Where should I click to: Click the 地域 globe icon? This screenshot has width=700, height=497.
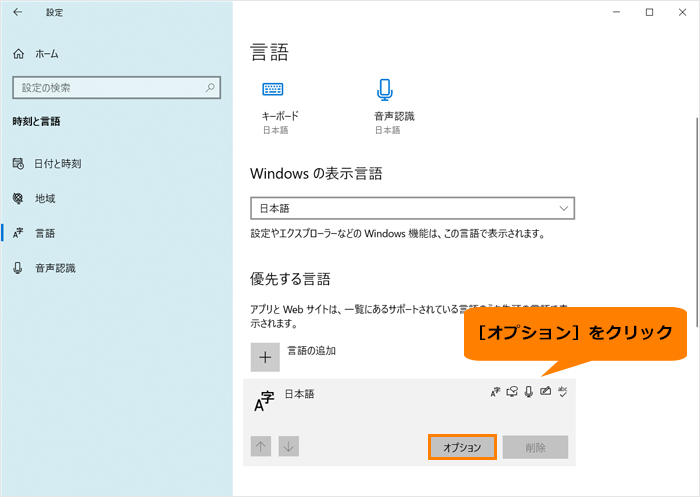18,198
